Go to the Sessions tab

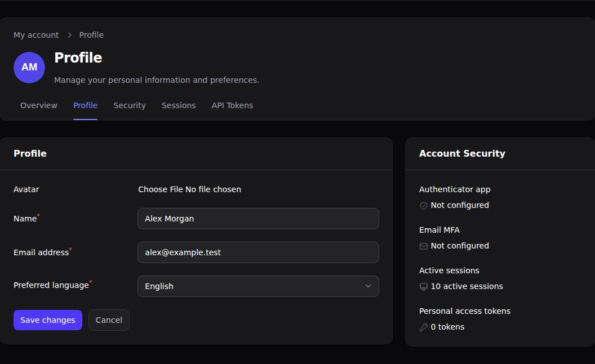click(x=179, y=105)
